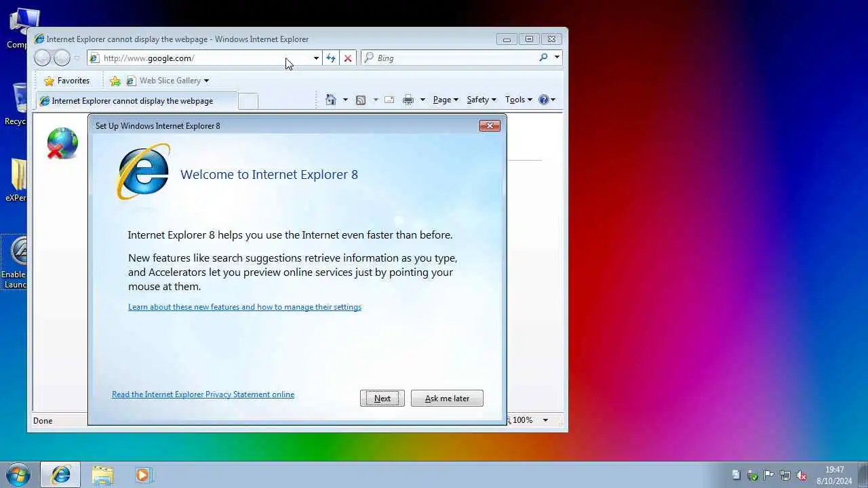Close the Set Up Windows Internet Explorer 8 dialog

coord(490,125)
